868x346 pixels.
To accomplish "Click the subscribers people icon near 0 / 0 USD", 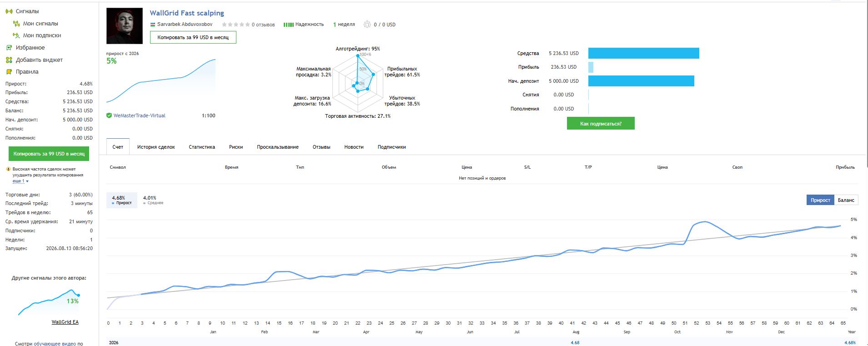I will (367, 25).
